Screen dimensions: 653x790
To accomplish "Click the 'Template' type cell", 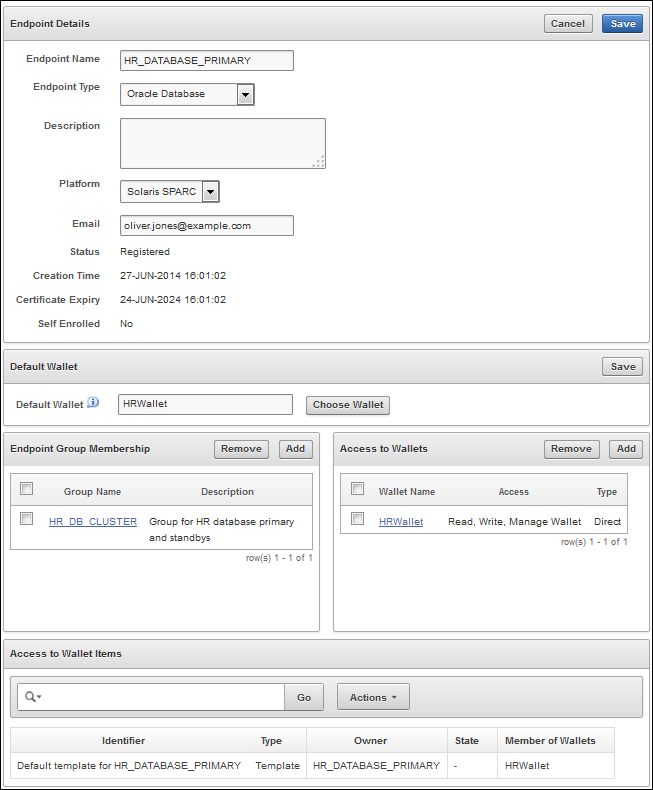I will [x=278, y=766].
